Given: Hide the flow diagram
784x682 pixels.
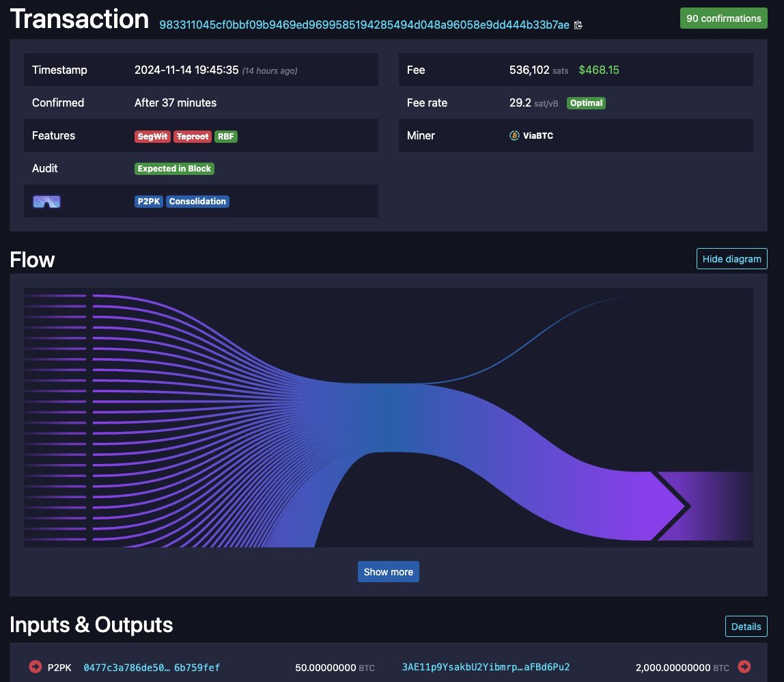Looking at the screenshot, I should click(731, 259).
